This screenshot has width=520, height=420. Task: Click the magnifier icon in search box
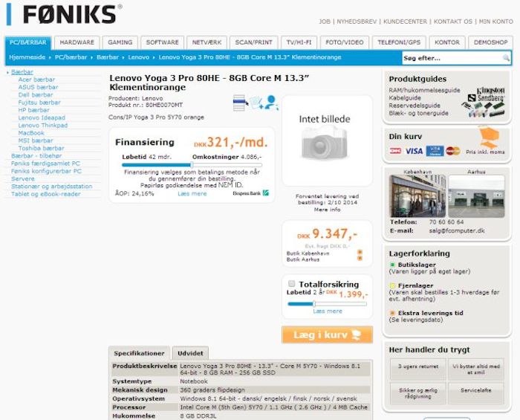pos(506,58)
